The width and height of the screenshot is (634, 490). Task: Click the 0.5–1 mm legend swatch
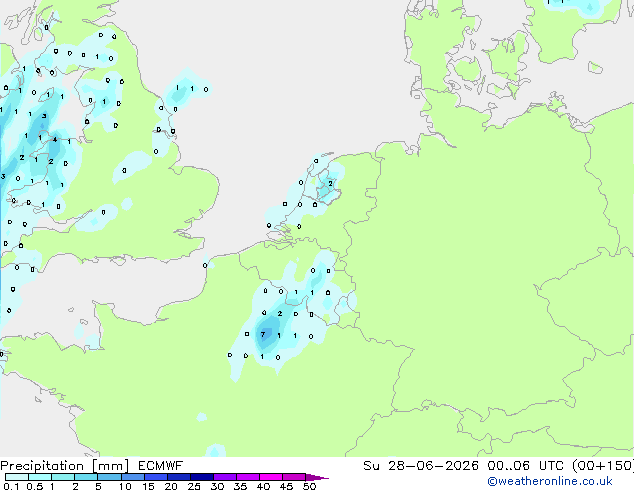[40, 477]
